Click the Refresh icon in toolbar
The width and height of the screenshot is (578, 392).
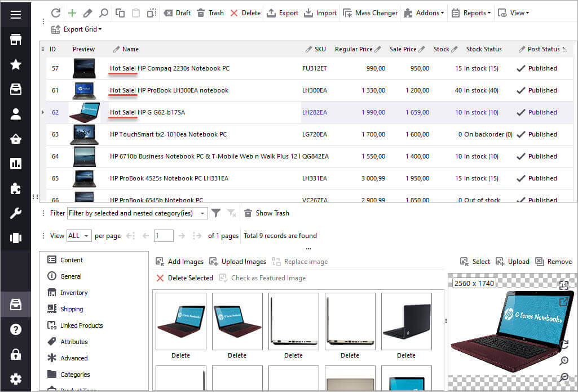[55, 12]
